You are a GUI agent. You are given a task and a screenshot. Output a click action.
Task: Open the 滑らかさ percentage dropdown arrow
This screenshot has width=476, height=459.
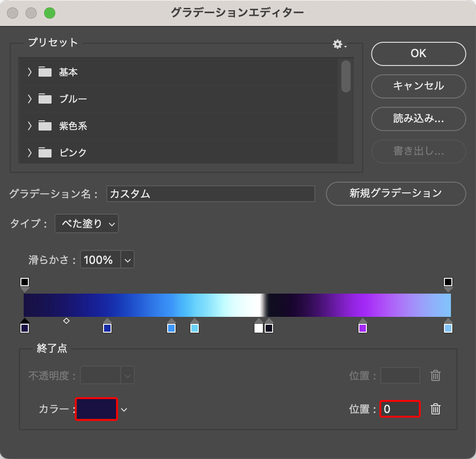pyautogui.click(x=128, y=260)
